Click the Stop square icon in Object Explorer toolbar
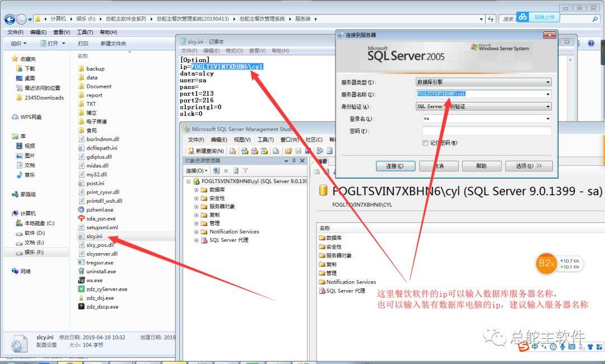The height and width of the screenshot is (364, 605). pos(226,170)
